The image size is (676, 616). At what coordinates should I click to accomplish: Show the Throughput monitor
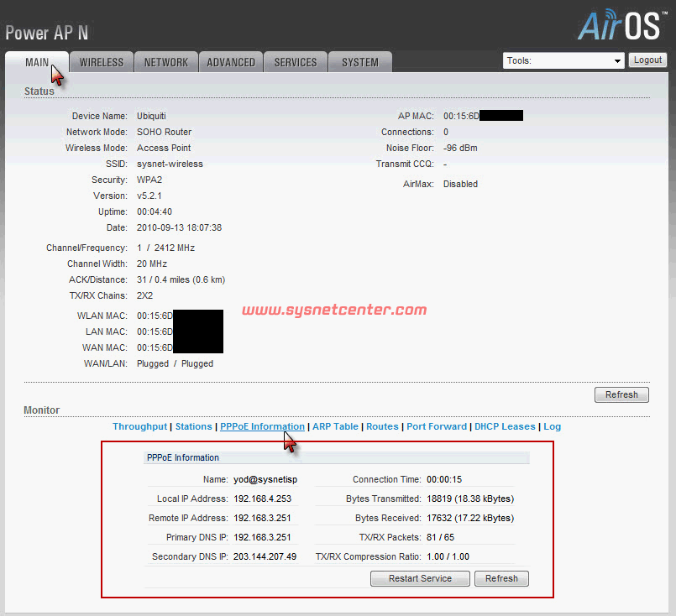click(140, 426)
